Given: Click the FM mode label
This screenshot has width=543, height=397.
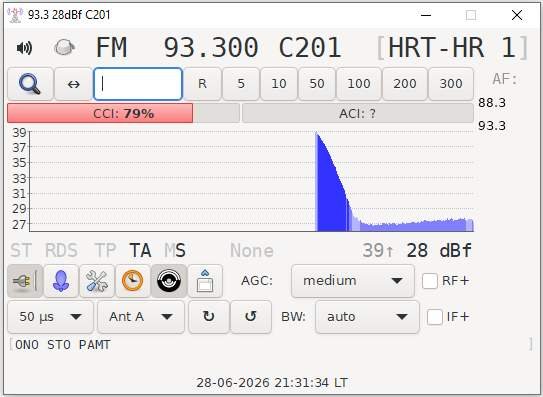Looking at the screenshot, I should click(x=111, y=47).
